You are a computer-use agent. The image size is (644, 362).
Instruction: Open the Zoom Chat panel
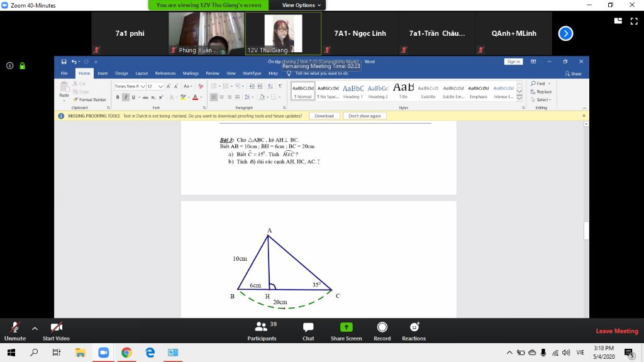tap(308, 331)
